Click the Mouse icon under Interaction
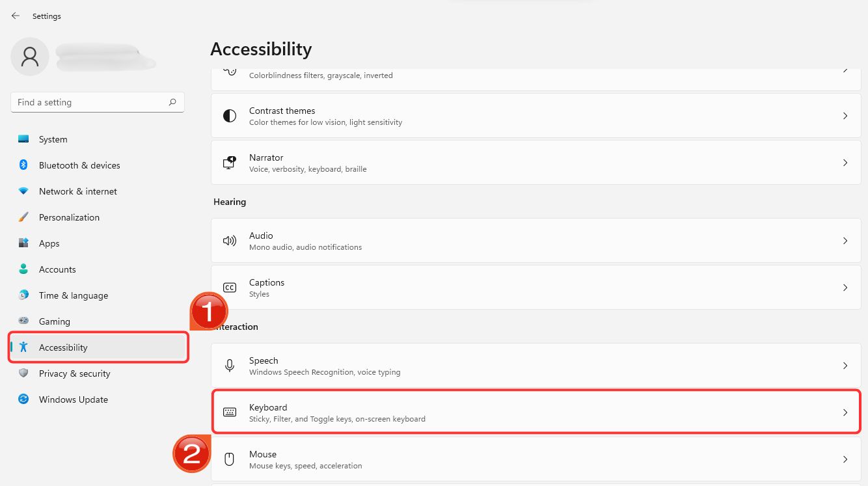This screenshot has height=486, width=868. tap(229, 459)
